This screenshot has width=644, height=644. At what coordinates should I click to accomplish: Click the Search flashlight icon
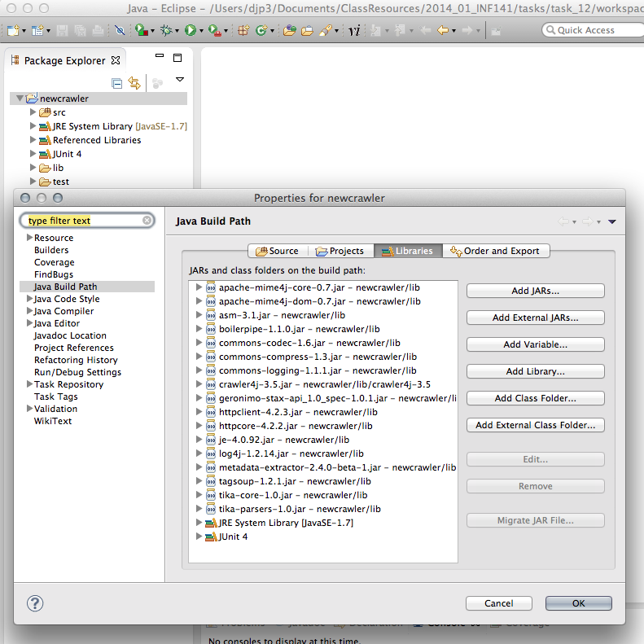tap(326, 30)
